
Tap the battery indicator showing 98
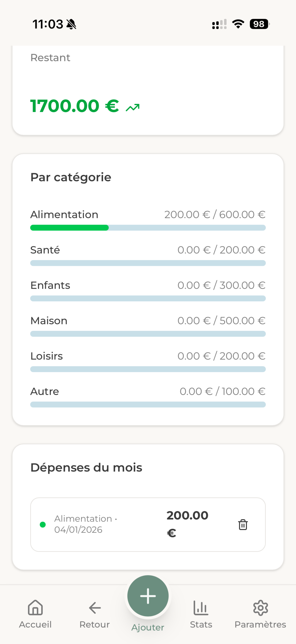pos(259,24)
